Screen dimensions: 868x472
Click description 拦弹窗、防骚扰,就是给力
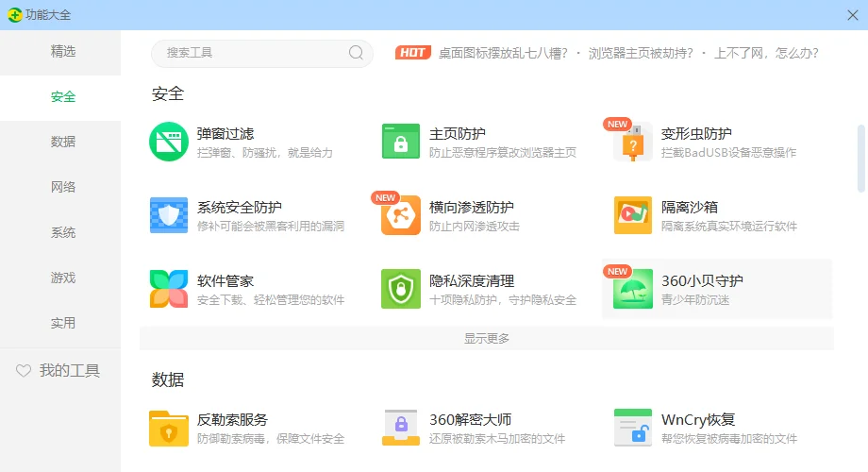click(265, 152)
